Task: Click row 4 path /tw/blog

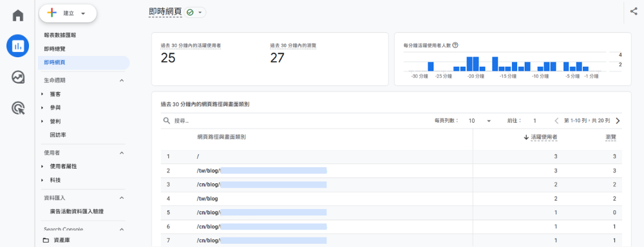Action: (x=207, y=199)
